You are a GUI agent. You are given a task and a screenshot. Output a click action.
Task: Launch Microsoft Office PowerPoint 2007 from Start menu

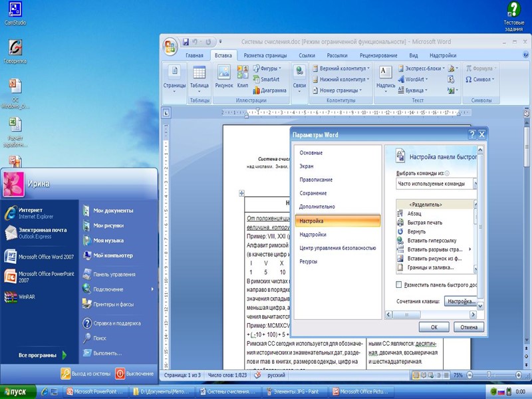[x=39, y=277]
